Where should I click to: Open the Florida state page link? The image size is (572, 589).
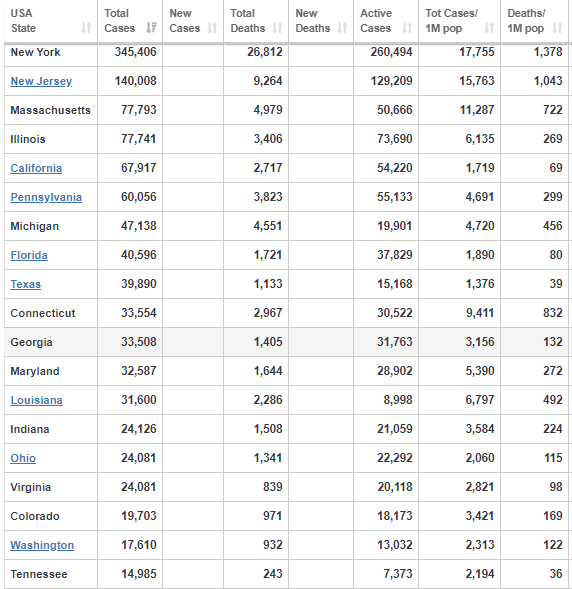(x=29, y=255)
